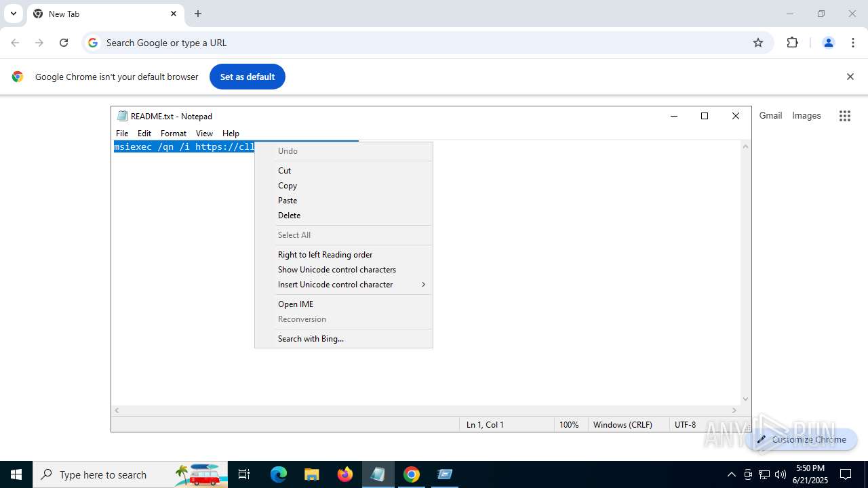This screenshot has height=488, width=868.
Task: Open the Windows Start menu
Action: coord(16,474)
